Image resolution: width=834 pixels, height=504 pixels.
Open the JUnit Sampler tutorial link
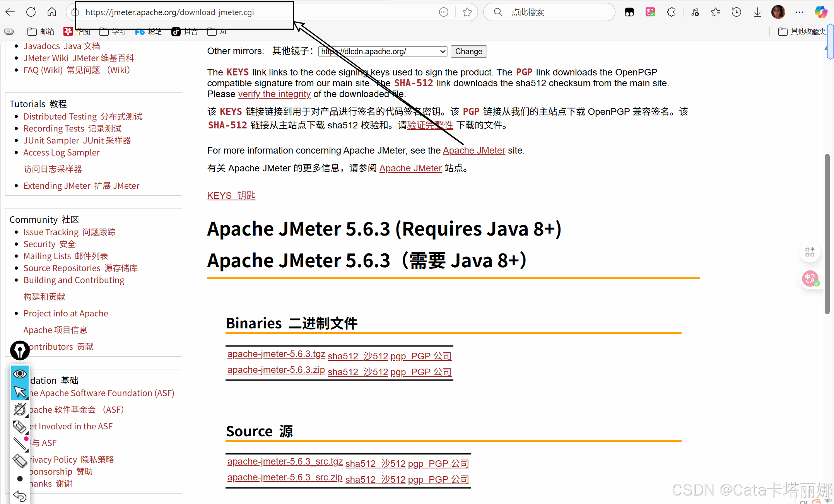point(77,140)
